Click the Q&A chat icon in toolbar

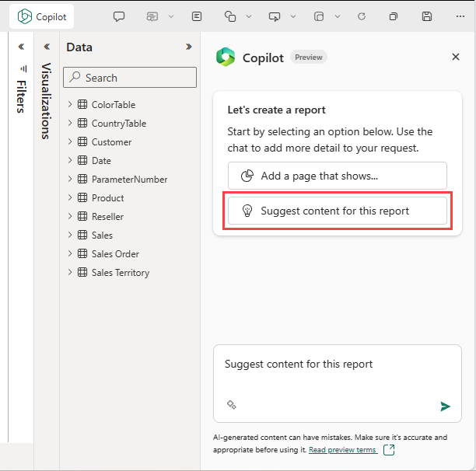point(152,16)
